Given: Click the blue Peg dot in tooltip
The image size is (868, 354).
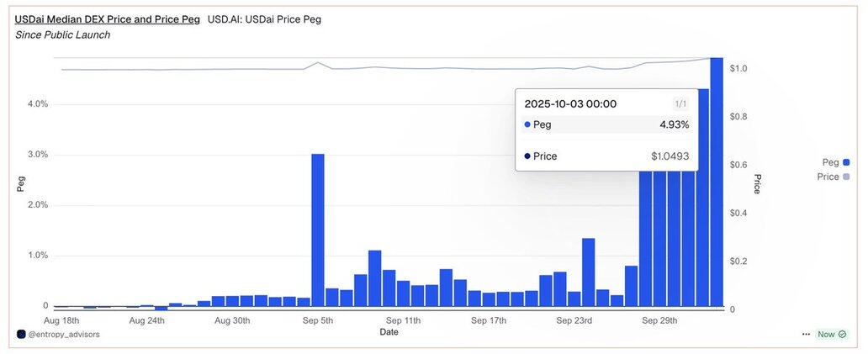Looking at the screenshot, I should pos(527,124).
